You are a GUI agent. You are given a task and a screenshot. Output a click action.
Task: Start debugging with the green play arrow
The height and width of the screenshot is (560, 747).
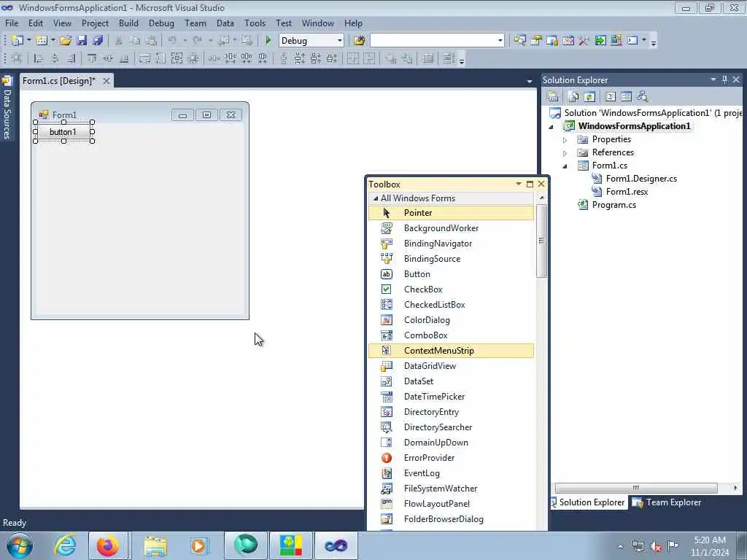click(268, 41)
